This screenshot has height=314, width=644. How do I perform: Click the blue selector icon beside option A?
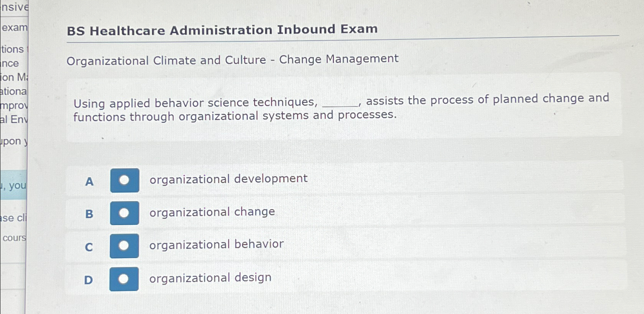[x=124, y=180]
